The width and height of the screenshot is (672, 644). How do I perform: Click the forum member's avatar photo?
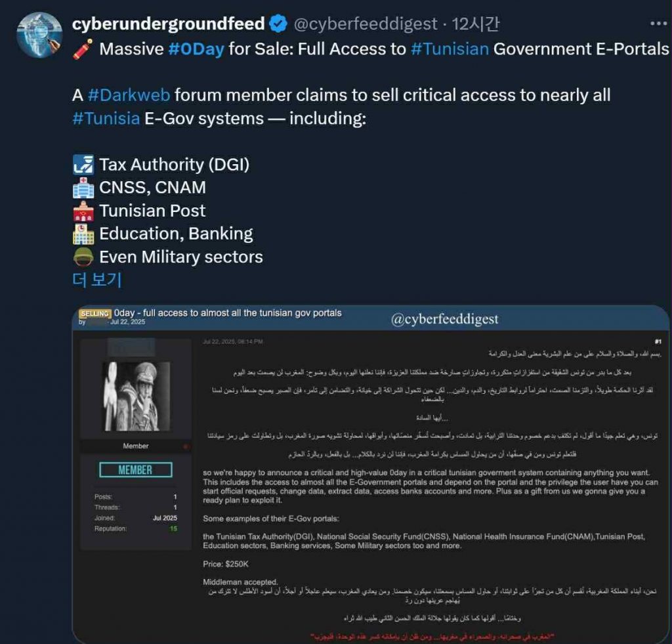[136, 396]
